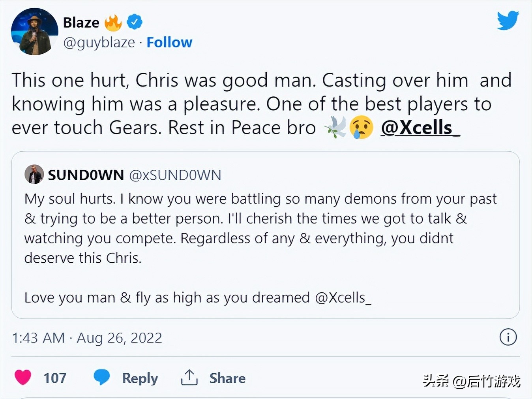The width and height of the screenshot is (532, 399).
Task: Click SUND0WN's avatar in quoted tweet
Action: (x=34, y=174)
